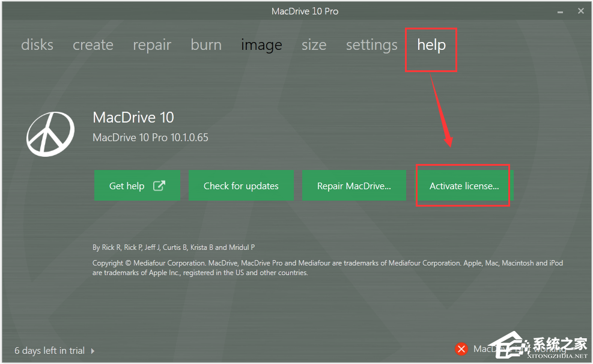
Task: Open the size tab
Action: 314,45
